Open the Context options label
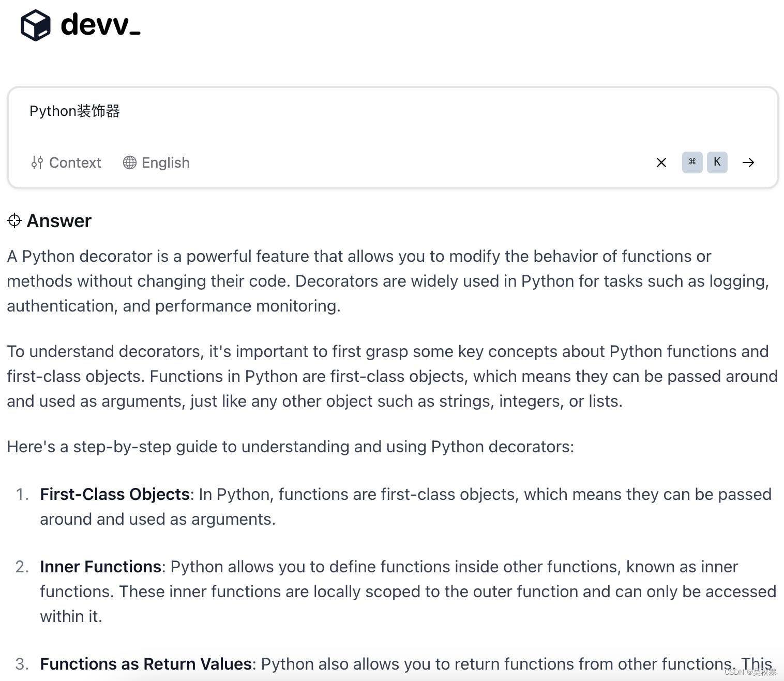This screenshot has height=681, width=784. [75, 162]
